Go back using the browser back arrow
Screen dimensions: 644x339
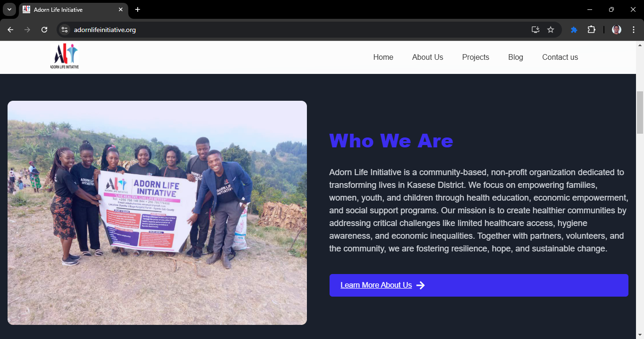[x=10, y=30]
